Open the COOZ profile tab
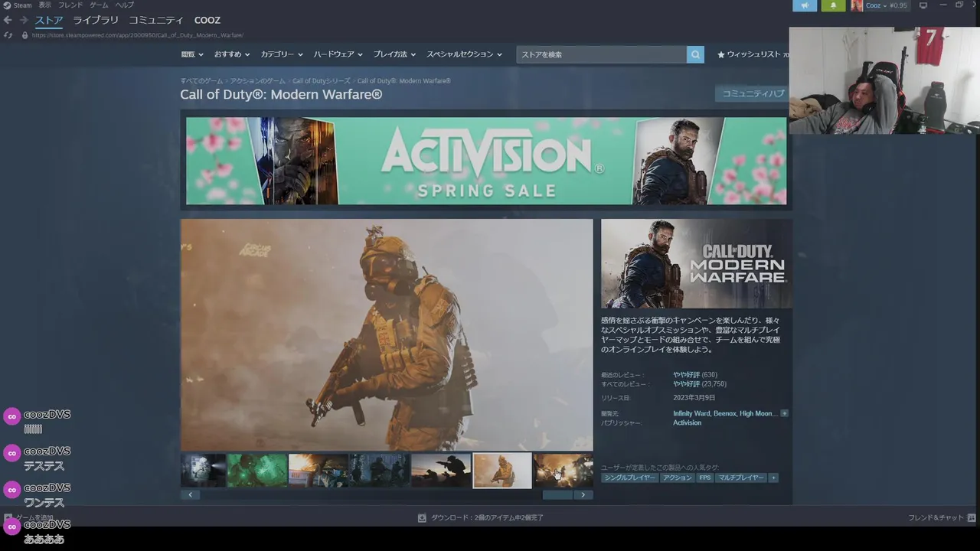Screen dimensions: 980x551 (x=207, y=20)
